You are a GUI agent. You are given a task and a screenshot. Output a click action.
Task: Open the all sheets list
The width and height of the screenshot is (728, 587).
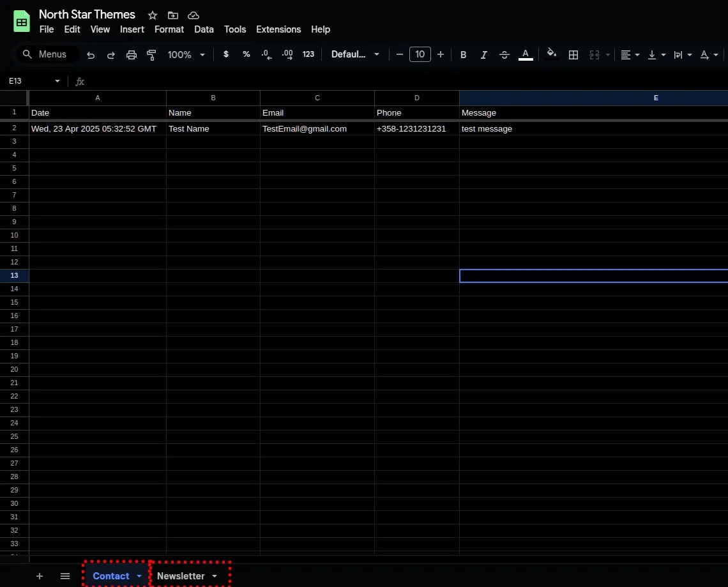(x=65, y=576)
